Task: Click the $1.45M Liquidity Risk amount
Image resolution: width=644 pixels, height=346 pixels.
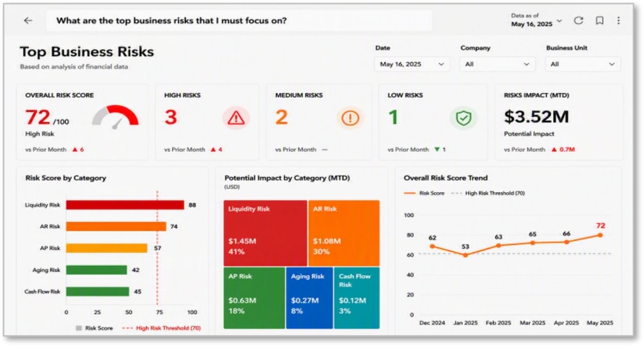Action: point(243,241)
